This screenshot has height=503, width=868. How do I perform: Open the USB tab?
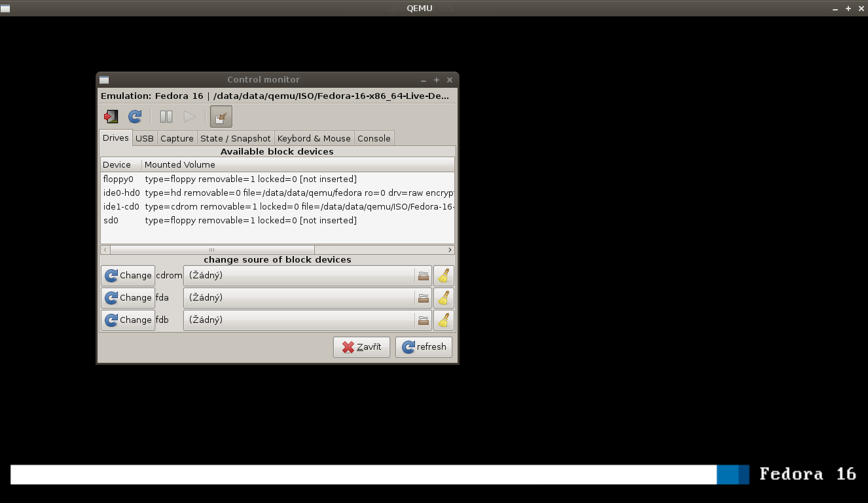pos(145,138)
